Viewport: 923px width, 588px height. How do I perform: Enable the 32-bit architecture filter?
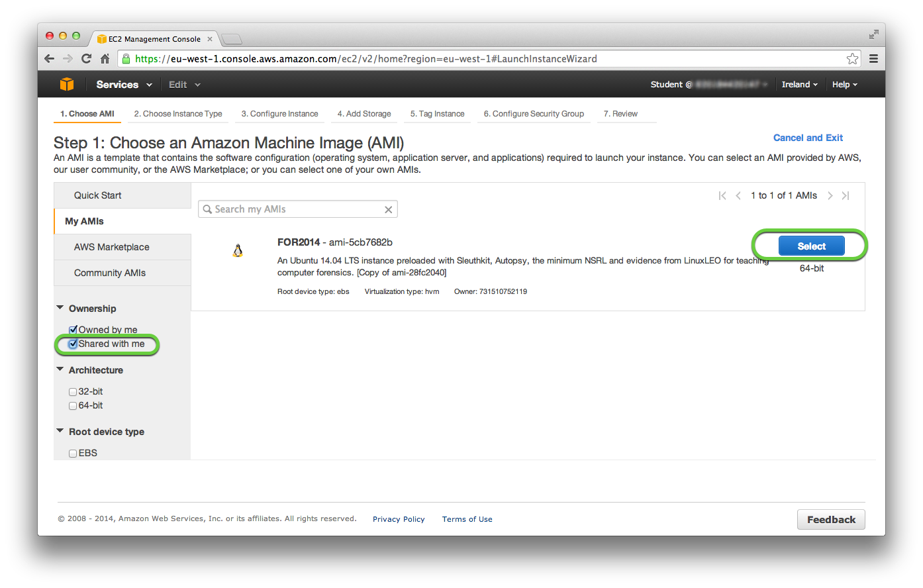[x=73, y=392]
